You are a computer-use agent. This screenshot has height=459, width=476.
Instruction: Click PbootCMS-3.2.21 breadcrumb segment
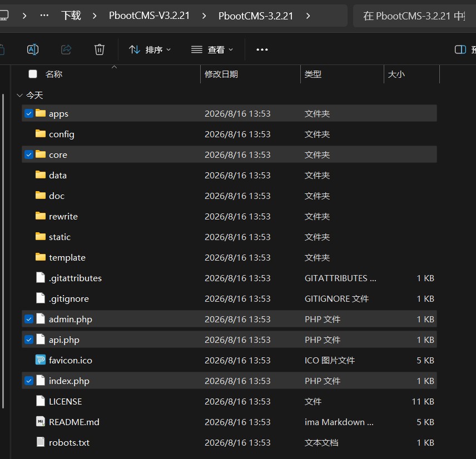coord(256,16)
